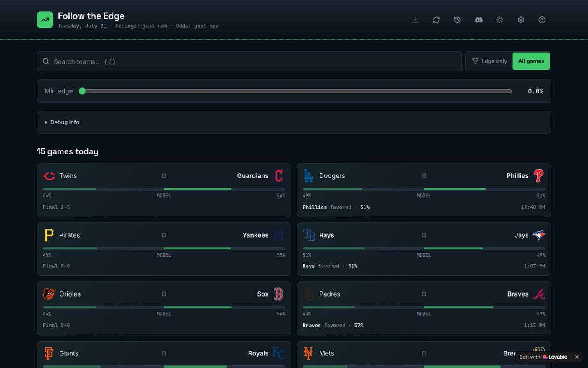Screen dimensions: 588x368
Task: Select the All games filter
Action: click(531, 61)
